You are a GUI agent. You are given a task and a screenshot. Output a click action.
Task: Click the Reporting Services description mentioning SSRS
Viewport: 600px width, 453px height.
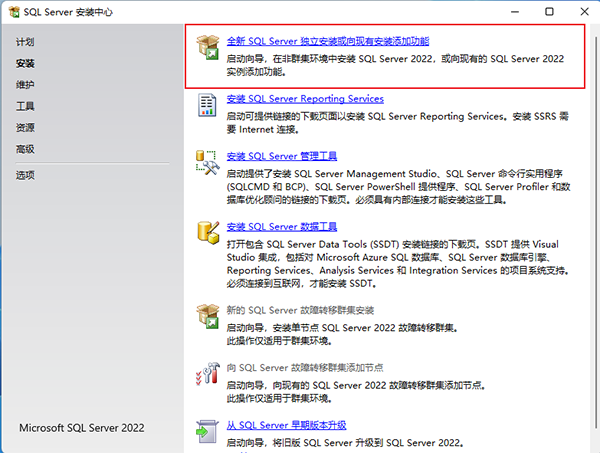click(398, 123)
